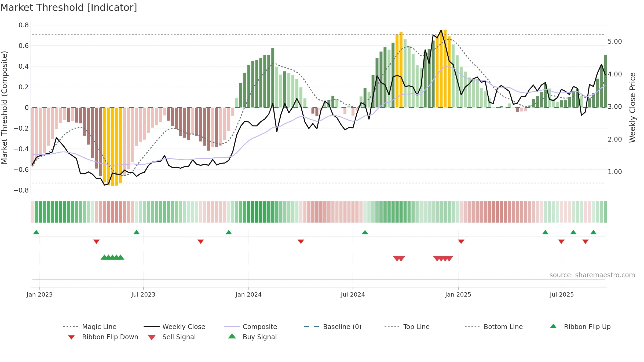The width and height of the screenshot is (644, 362).
Task: Click the ribbon flip down marker between Jul 2023 and Jan 2024
Action: (x=200, y=242)
